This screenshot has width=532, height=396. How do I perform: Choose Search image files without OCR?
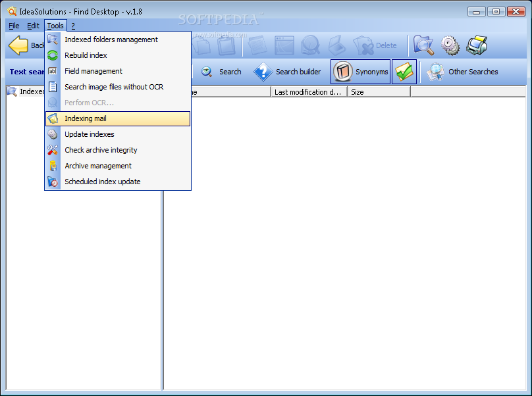point(118,87)
